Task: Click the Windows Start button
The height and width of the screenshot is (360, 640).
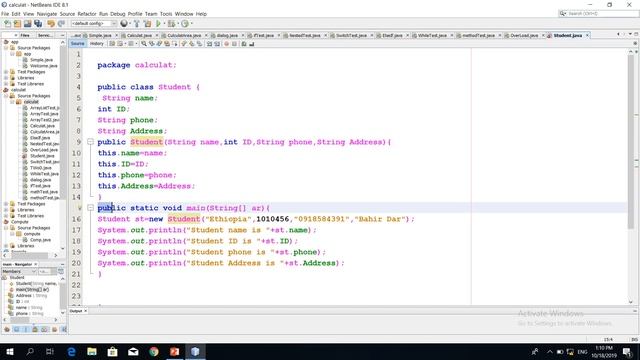Action: tap(10, 351)
